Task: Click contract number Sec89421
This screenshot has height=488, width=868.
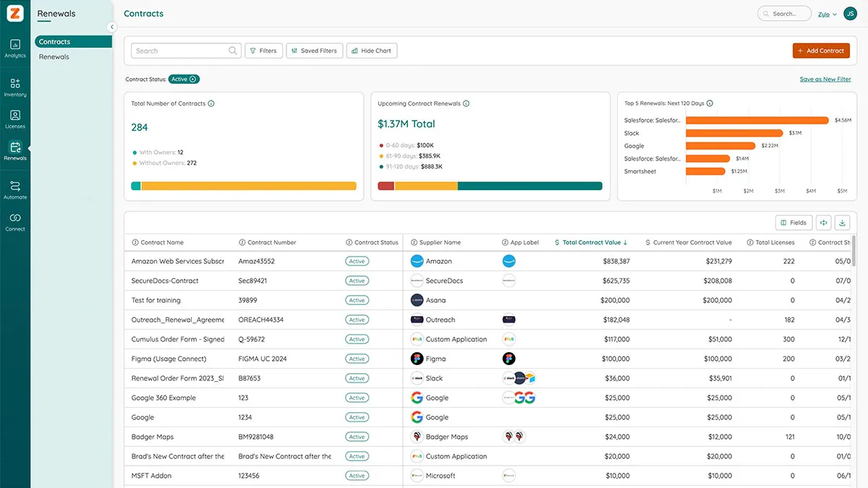Action: (252, 281)
